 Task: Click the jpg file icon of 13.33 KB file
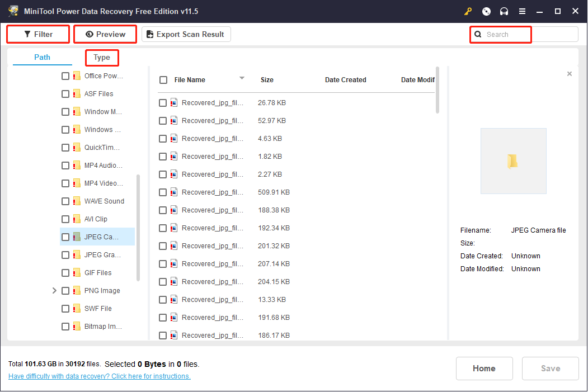point(173,299)
